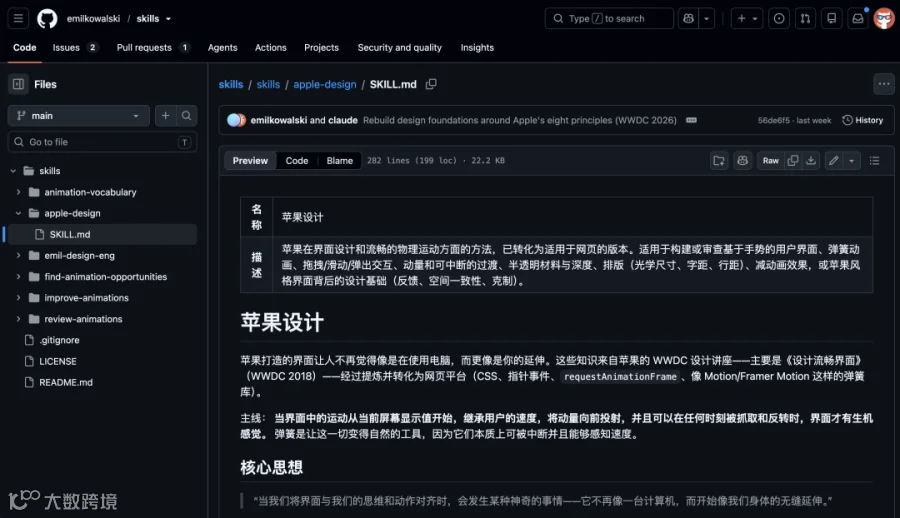This screenshot has height=518, width=900.
Task: Download raw file icon
Action: coord(810,161)
